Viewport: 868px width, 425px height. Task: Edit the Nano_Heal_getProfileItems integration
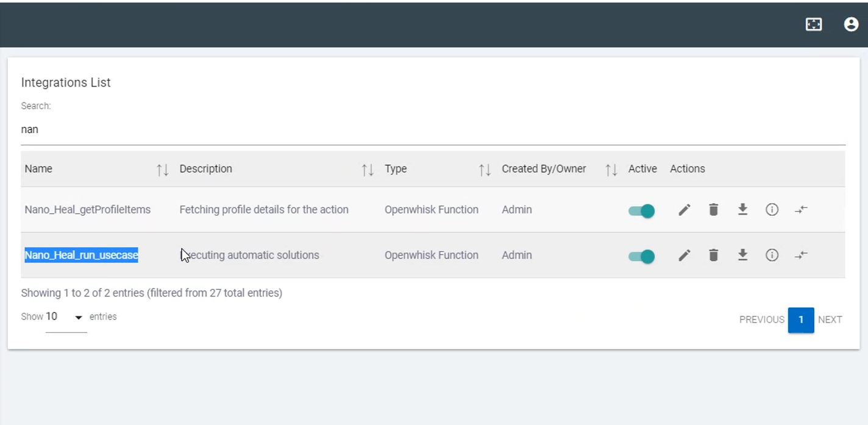[685, 210]
